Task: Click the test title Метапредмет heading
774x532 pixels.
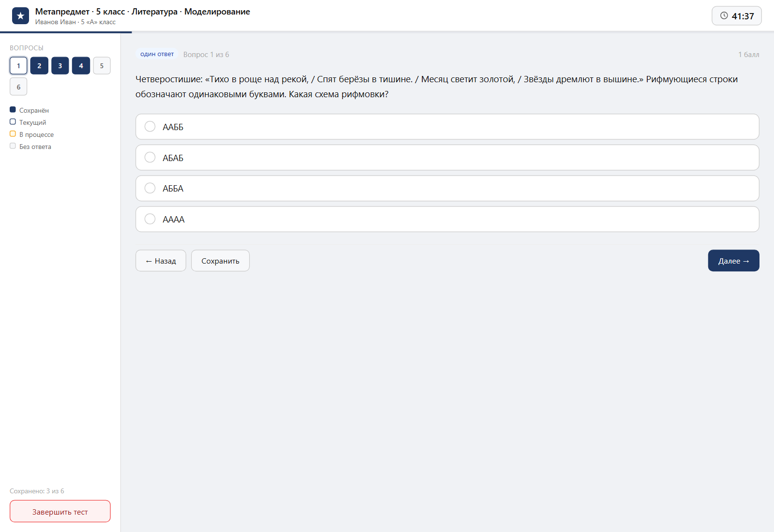Action: [143, 12]
